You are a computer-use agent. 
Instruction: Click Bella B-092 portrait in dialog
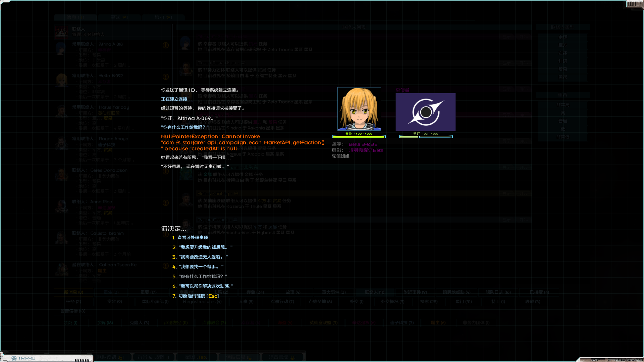[x=359, y=109]
